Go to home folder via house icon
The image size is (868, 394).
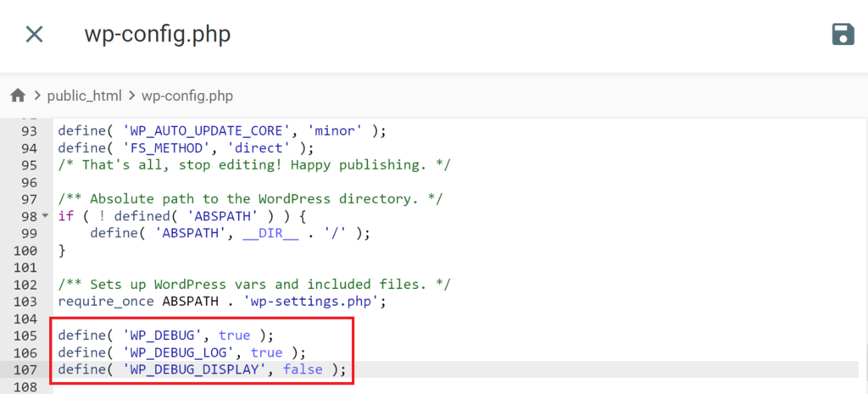pyautogui.click(x=18, y=96)
